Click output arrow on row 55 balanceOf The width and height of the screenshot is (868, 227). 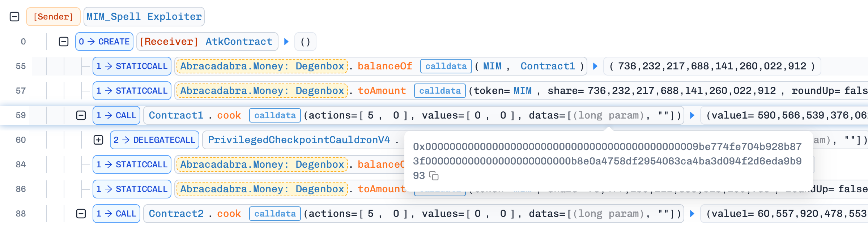click(x=595, y=66)
